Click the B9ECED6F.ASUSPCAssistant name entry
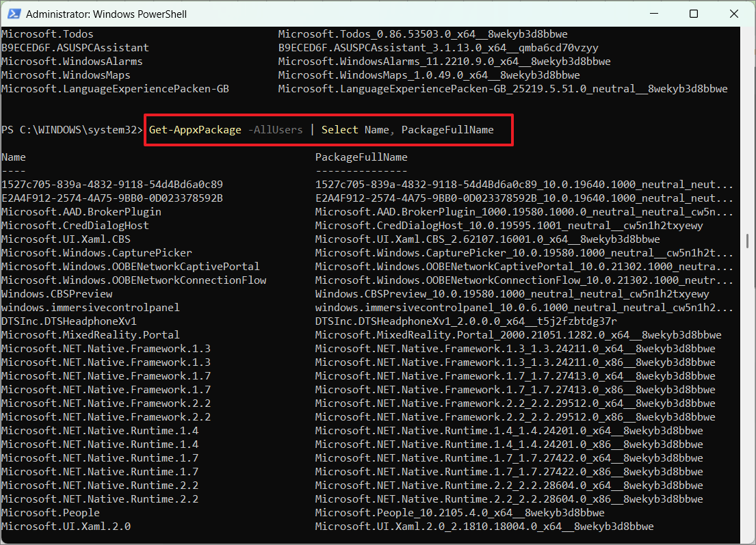This screenshot has height=545, width=756. 75,48
